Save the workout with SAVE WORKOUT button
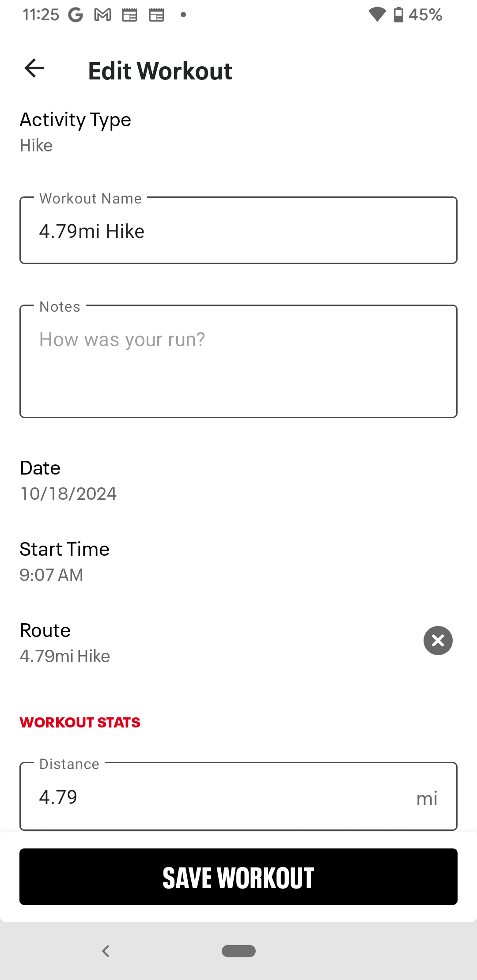This screenshot has height=980, width=477. (238, 877)
